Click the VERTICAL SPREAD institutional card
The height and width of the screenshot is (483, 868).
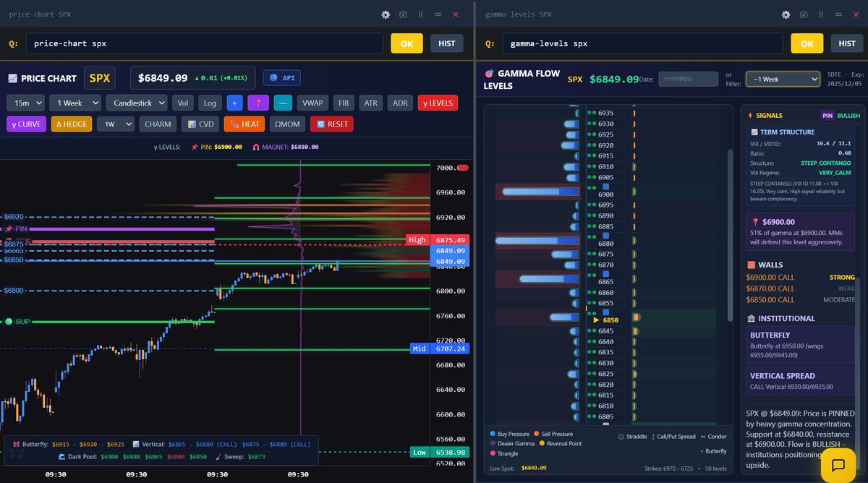pos(801,380)
